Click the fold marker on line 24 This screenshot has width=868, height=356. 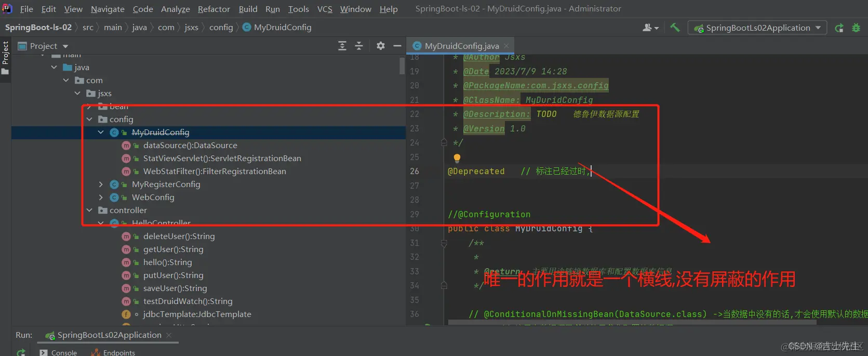click(444, 142)
